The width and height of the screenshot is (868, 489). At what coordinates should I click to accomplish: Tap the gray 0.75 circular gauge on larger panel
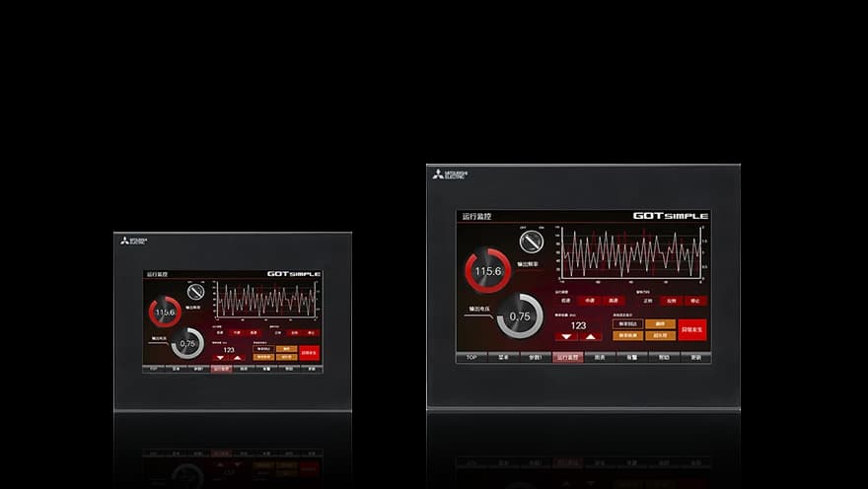click(x=520, y=315)
